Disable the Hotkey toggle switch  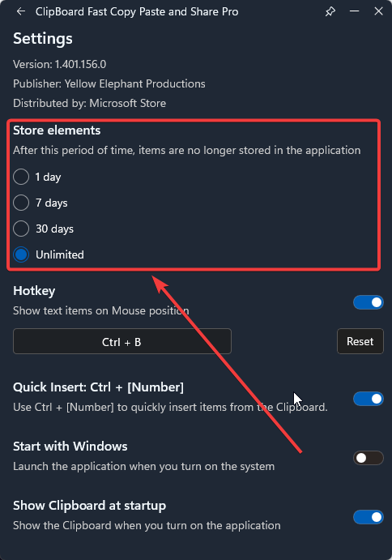pyautogui.click(x=369, y=302)
